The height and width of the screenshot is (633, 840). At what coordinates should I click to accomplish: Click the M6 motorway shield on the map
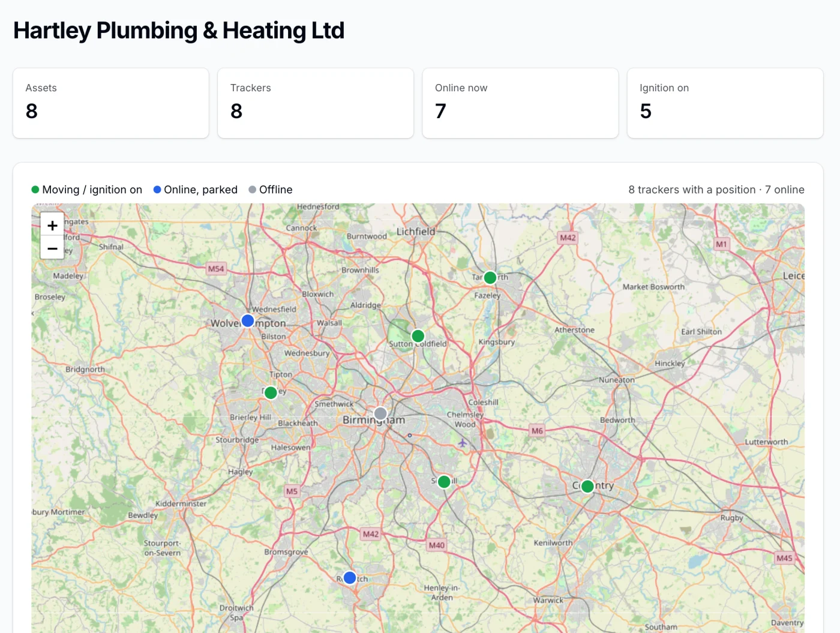(x=537, y=431)
